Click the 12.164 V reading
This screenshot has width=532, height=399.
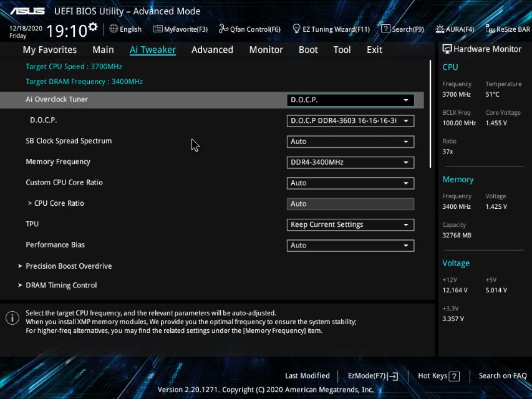(x=455, y=290)
